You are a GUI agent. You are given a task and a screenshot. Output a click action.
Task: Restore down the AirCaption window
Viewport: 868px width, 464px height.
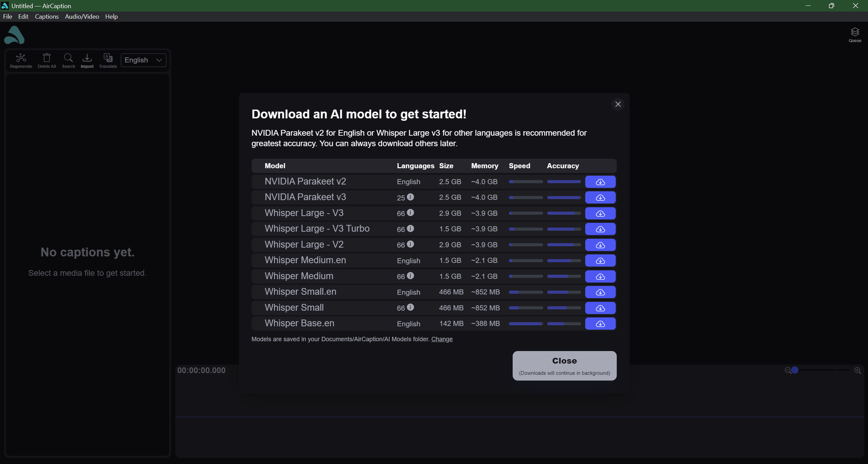831,6
